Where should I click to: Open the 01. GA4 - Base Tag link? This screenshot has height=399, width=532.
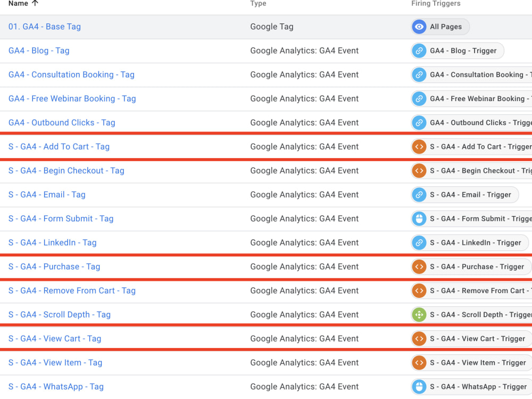click(45, 27)
